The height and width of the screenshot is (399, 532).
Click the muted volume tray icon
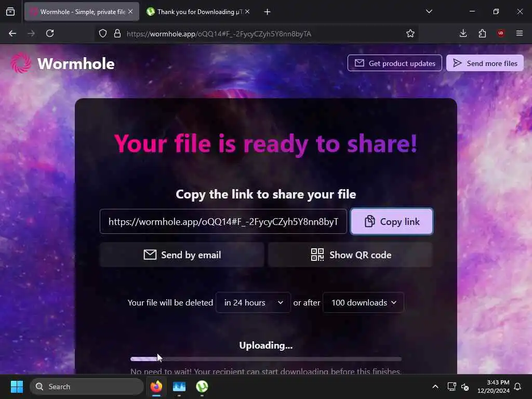(x=465, y=387)
